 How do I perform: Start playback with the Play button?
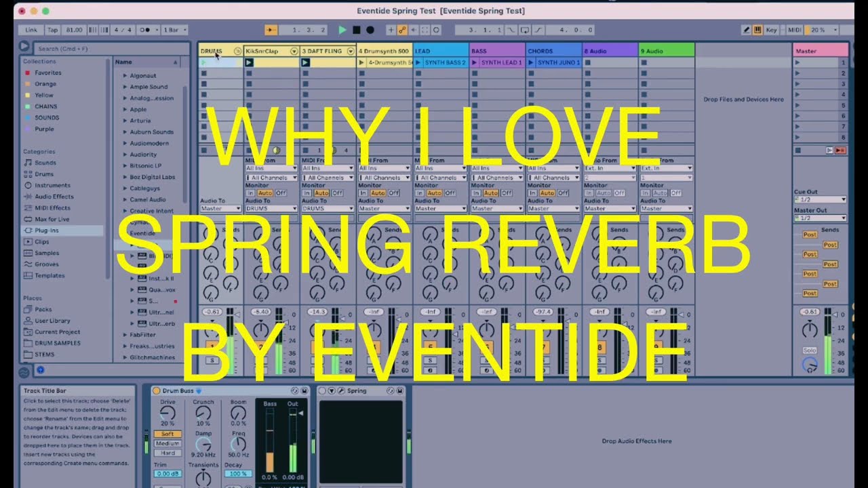(x=342, y=30)
